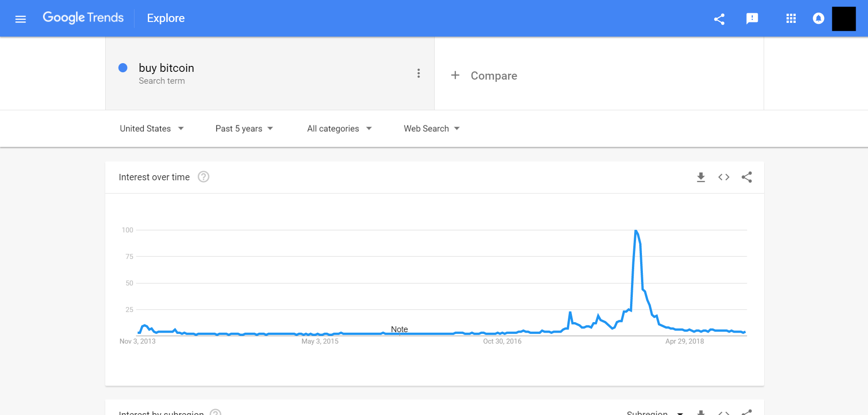This screenshot has width=868, height=415.
Task: Open the hamburger main menu
Action: (21, 19)
